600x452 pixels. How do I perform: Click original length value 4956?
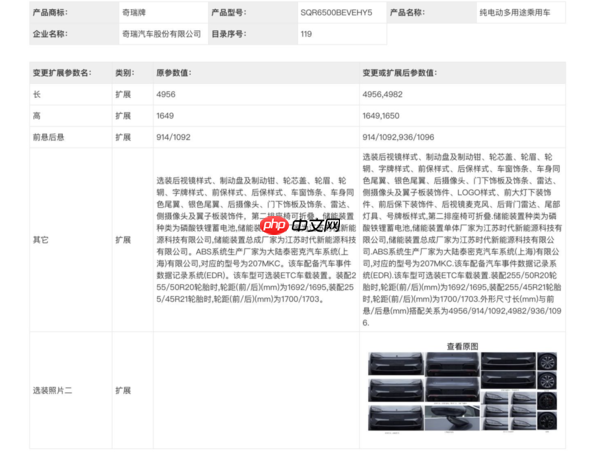click(x=166, y=95)
